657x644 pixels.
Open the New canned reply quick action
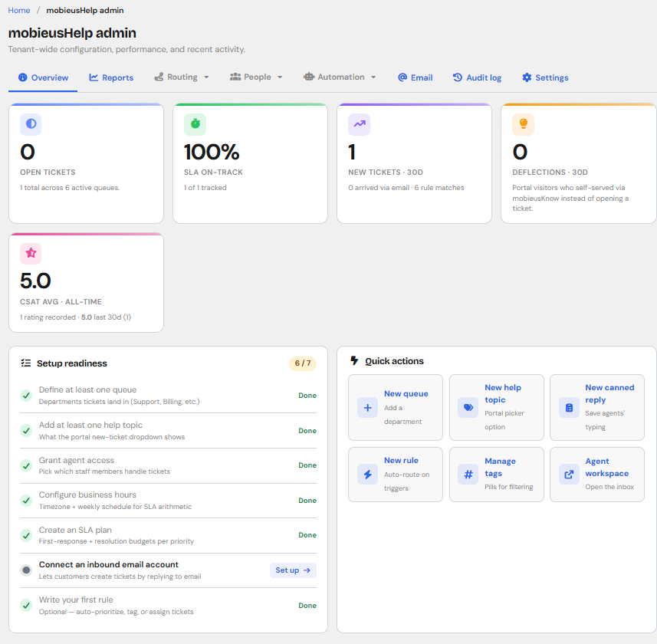click(x=597, y=408)
